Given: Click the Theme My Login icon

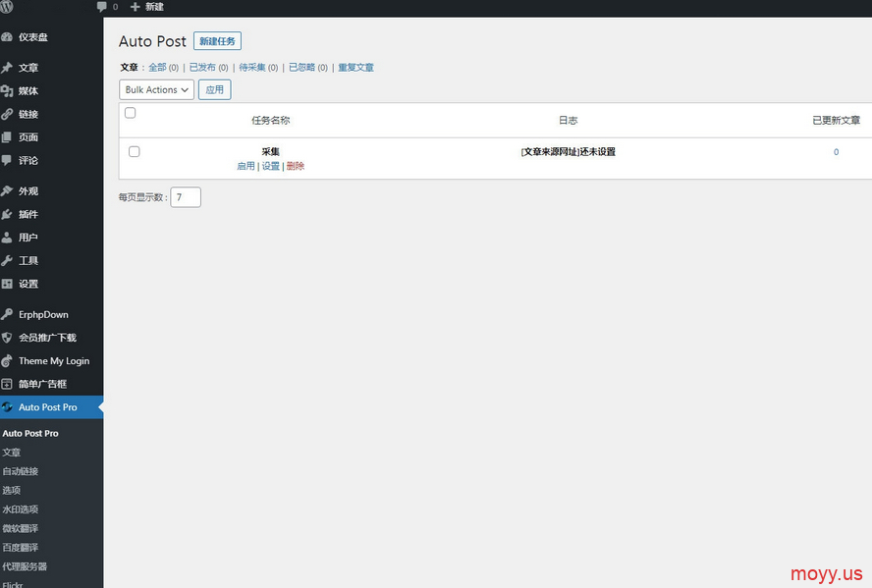Looking at the screenshot, I should [x=7, y=361].
